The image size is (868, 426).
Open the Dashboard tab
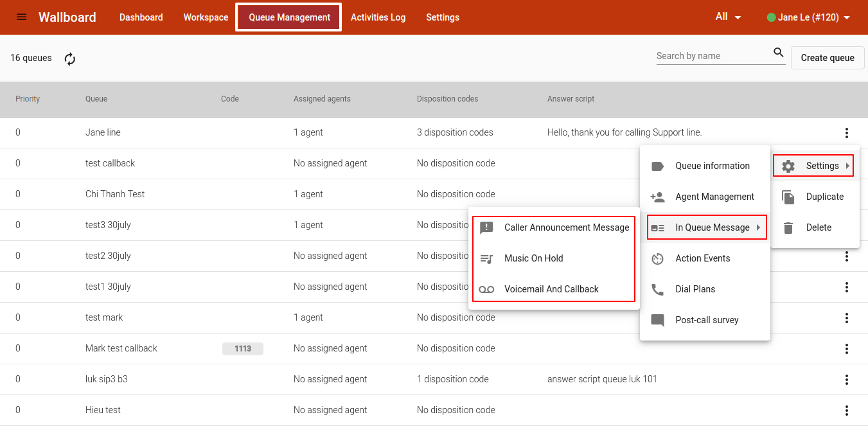(x=141, y=17)
